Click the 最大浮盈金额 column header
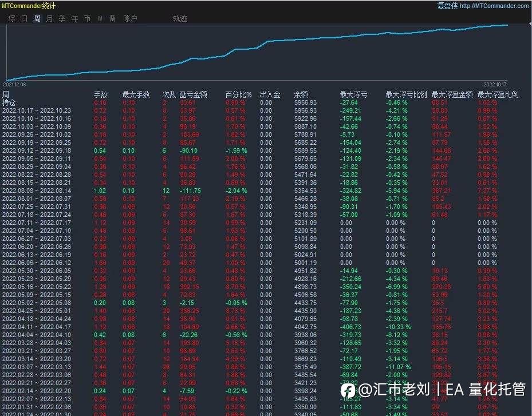Image resolution: width=532 pixels, height=416 pixels. pos(452,94)
